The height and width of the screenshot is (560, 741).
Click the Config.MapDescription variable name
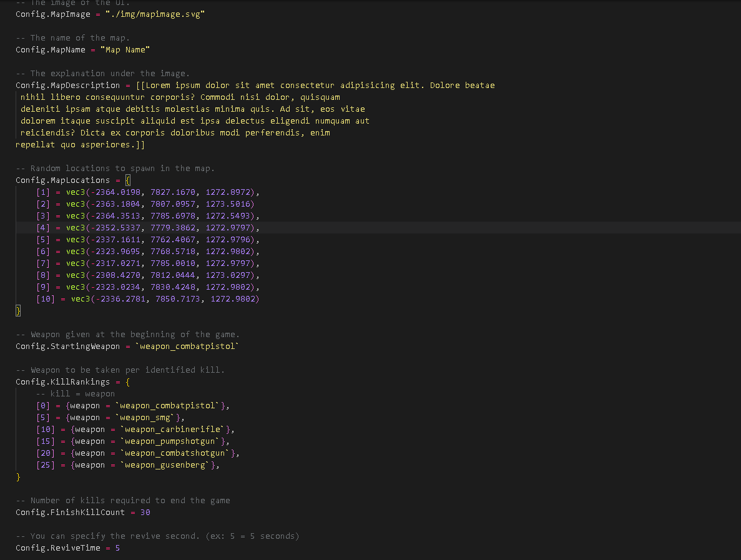(67, 86)
